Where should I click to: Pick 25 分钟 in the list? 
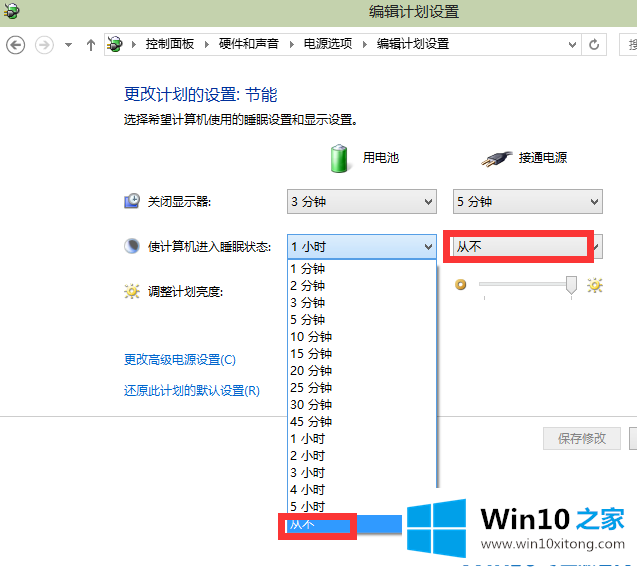[362, 388]
